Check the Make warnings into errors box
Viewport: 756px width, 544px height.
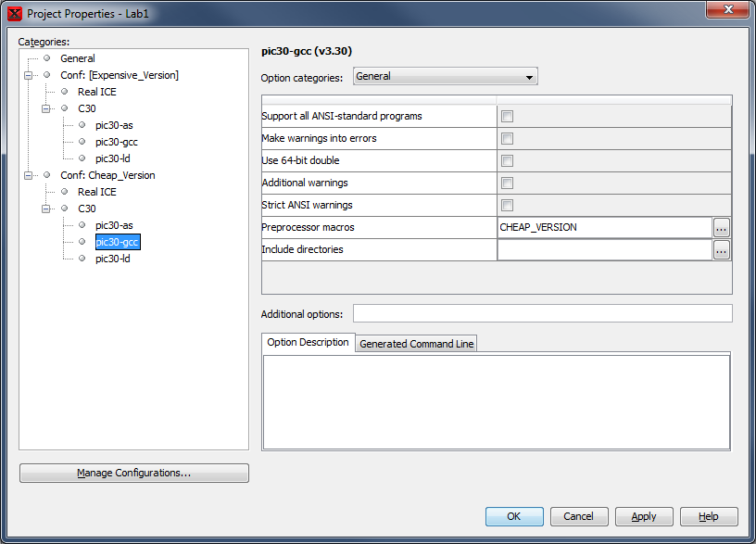tap(507, 139)
